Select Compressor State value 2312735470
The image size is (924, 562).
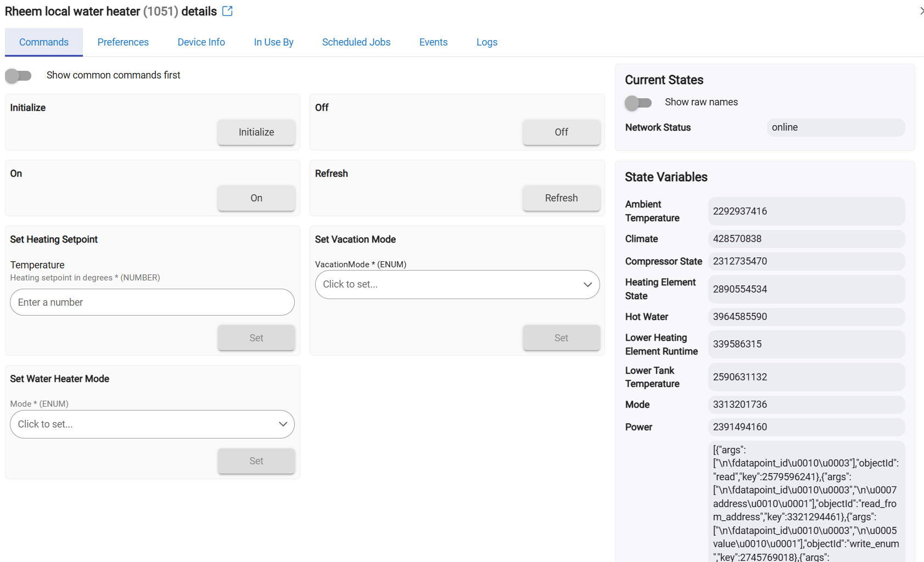coord(807,261)
